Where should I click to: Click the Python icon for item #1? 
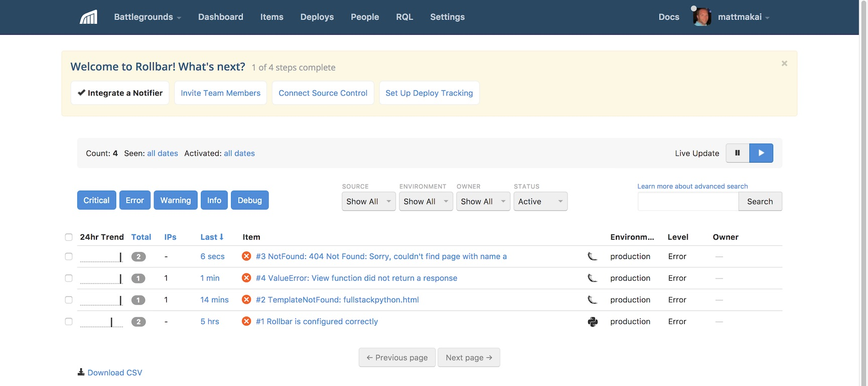pos(593,322)
